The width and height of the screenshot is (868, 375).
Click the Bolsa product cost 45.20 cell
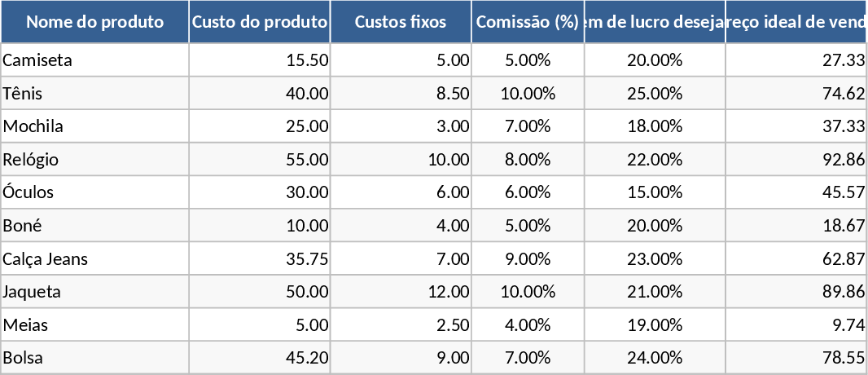260,358
